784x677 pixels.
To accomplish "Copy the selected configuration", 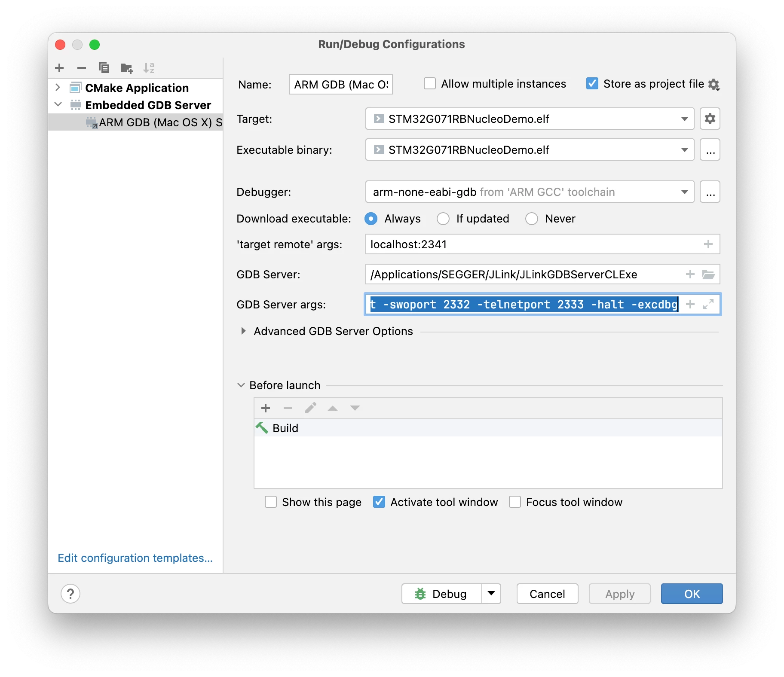I will pyautogui.click(x=104, y=68).
